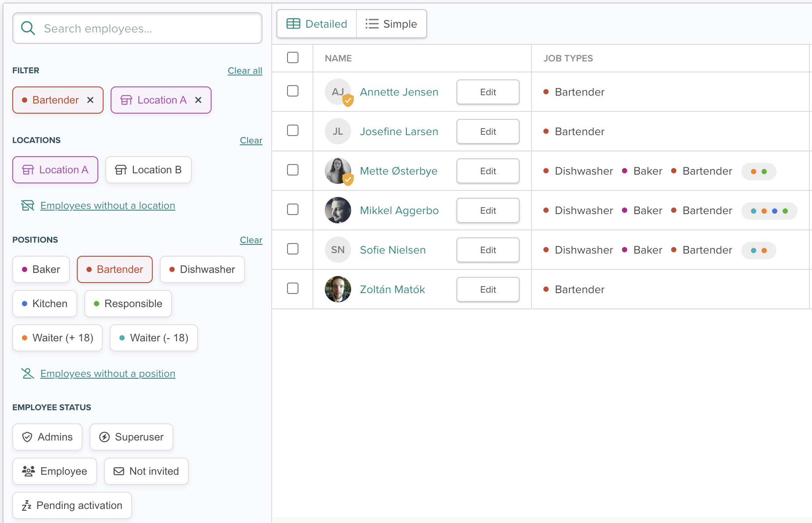Image resolution: width=812 pixels, height=523 pixels.
Task: Click the search magnifier icon
Action: pyautogui.click(x=28, y=29)
